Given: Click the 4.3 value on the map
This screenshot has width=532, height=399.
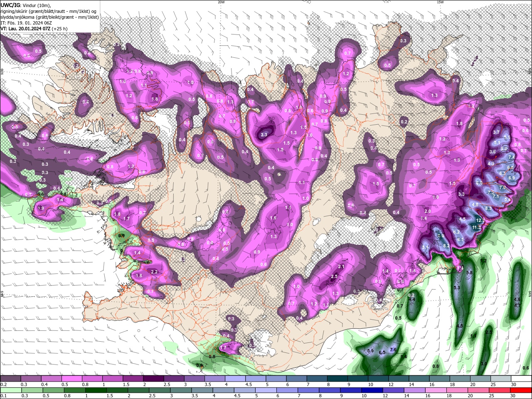Looking at the screenshot, I should click(x=491, y=164).
